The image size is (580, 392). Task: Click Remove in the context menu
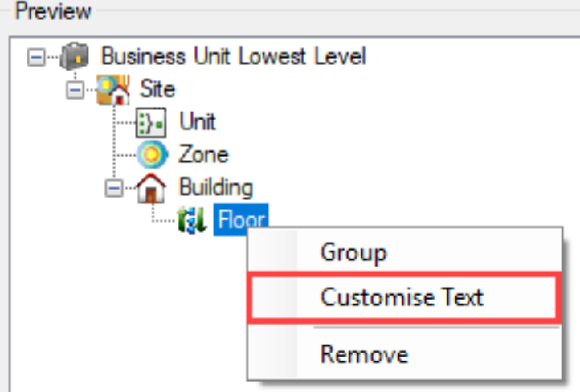pos(364,353)
